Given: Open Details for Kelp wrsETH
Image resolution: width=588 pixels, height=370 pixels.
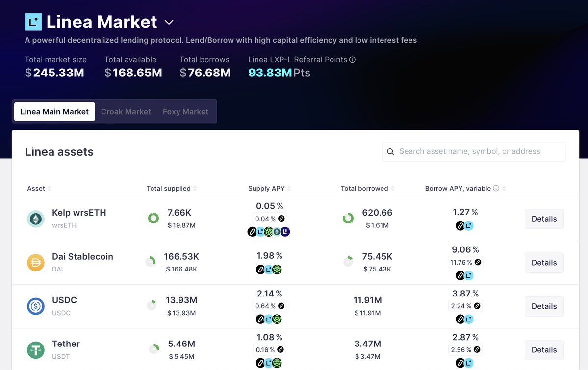Looking at the screenshot, I should point(544,219).
